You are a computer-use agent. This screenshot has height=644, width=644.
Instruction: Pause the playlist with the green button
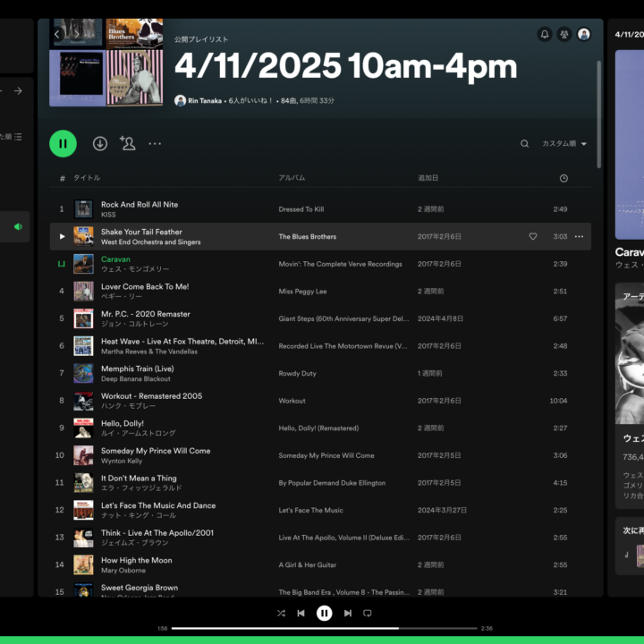63,144
